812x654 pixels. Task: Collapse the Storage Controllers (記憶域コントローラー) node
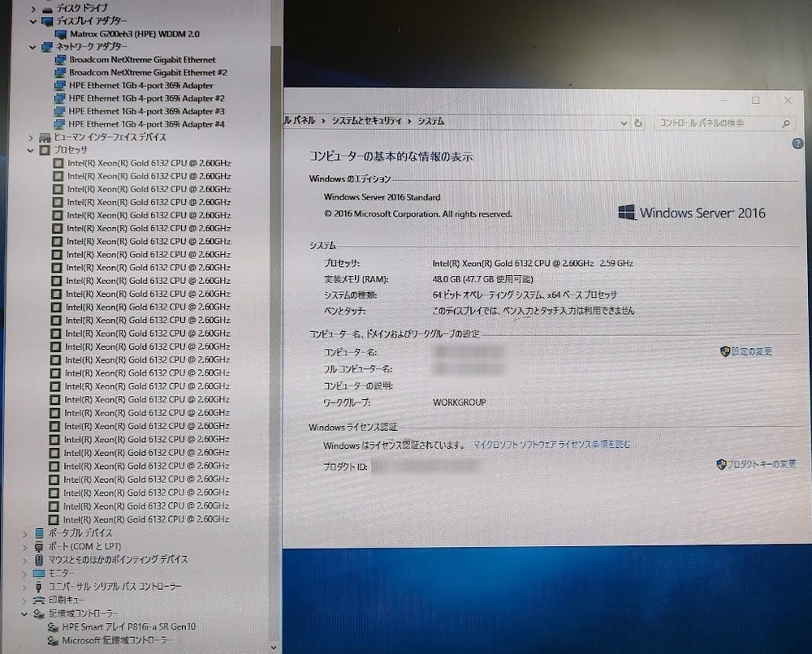tap(24, 614)
